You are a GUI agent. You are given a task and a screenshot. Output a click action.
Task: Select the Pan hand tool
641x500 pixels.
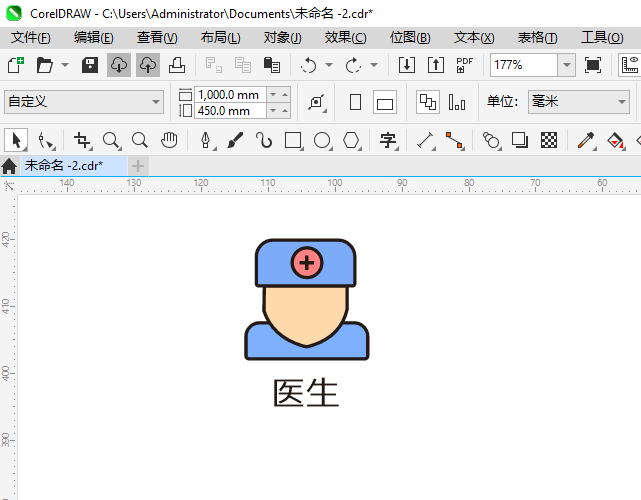(169, 140)
